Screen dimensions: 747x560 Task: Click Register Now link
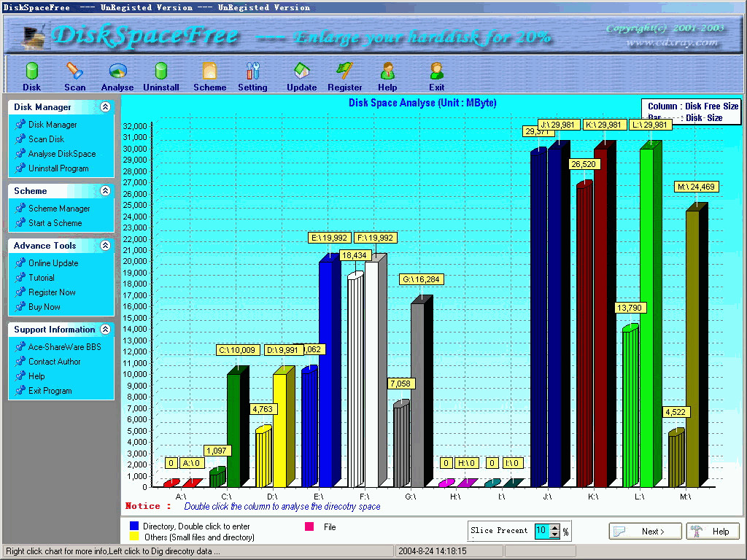tap(52, 292)
